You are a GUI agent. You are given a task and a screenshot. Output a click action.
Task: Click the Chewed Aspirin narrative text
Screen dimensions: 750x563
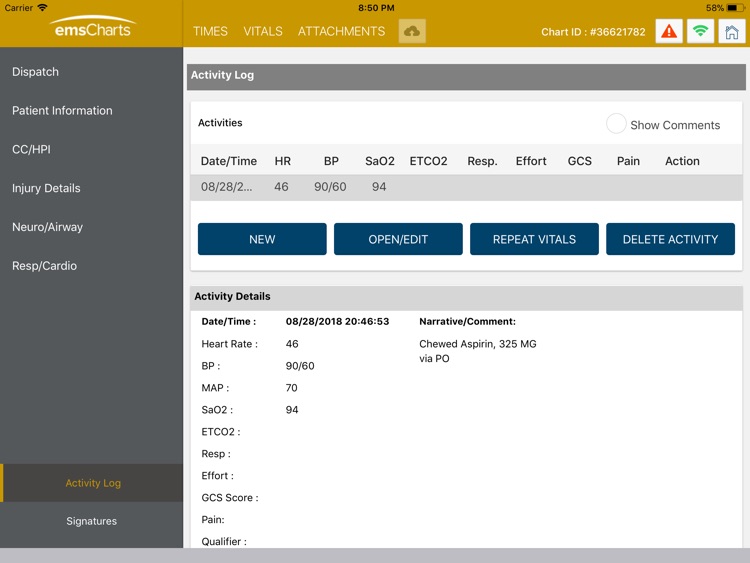[477, 351]
